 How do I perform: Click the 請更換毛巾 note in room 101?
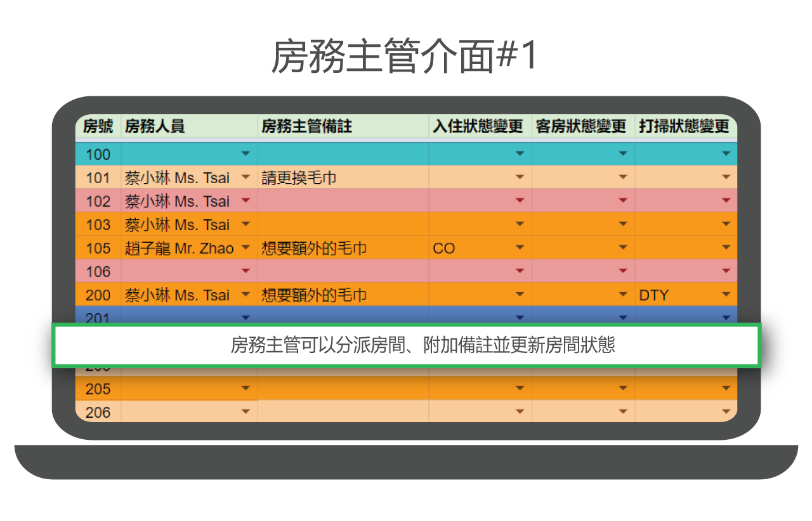(x=299, y=178)
